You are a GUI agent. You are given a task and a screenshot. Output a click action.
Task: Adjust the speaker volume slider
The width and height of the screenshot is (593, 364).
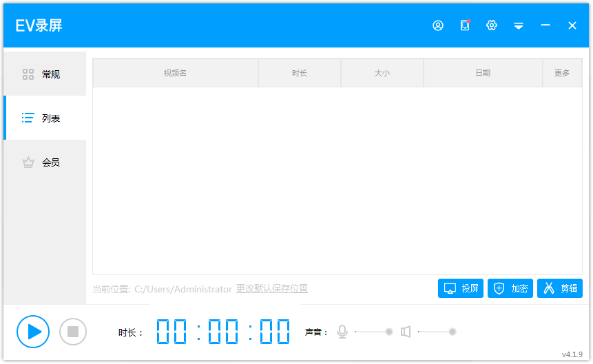click(452, 332)
